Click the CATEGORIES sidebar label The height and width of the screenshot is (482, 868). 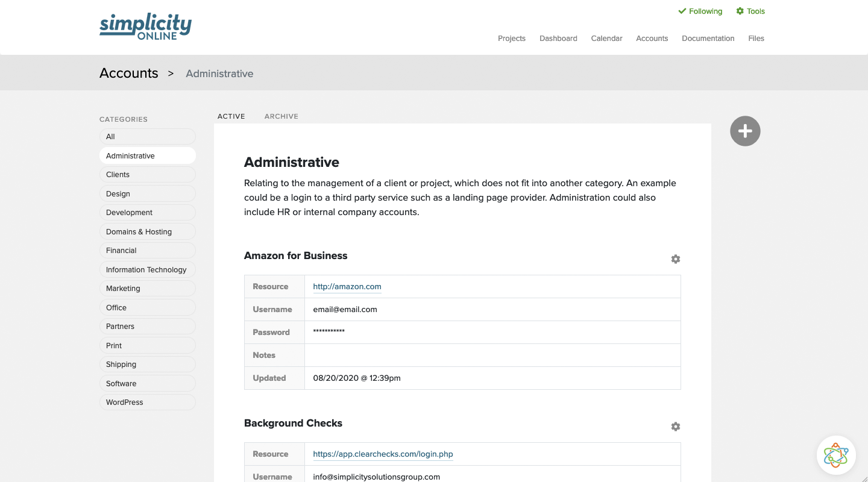(124, 119)
